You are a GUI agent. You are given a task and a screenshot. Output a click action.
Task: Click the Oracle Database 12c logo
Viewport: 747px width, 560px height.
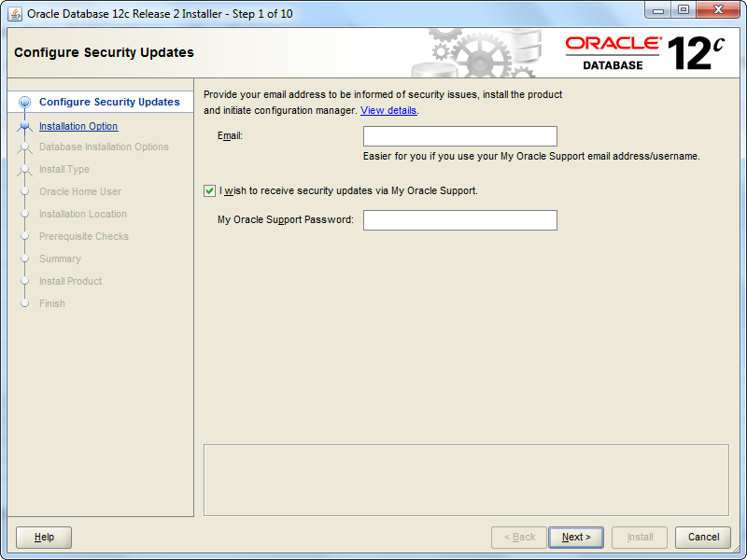coord(644,52)
